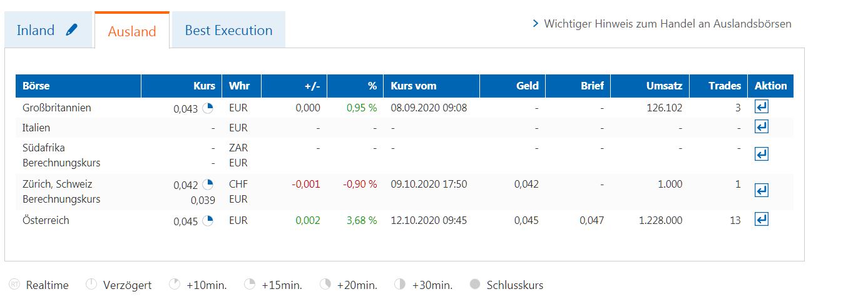868x299 pixels.
Task: Click the Realtime legend icon
Action: (14, 285)
